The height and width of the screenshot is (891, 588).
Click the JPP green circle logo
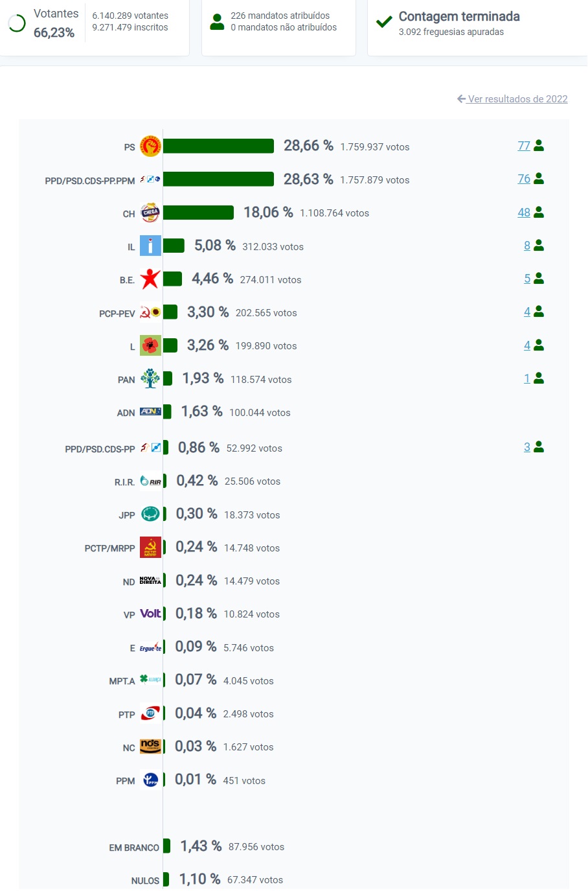click(150, 515)
